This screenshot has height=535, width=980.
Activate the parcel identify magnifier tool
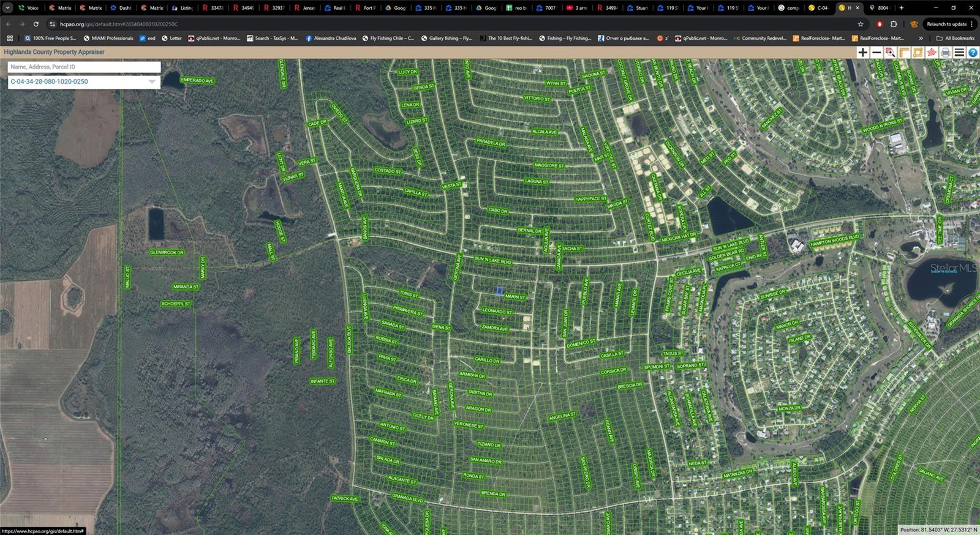pyautogui.click(x=891, y=53)
